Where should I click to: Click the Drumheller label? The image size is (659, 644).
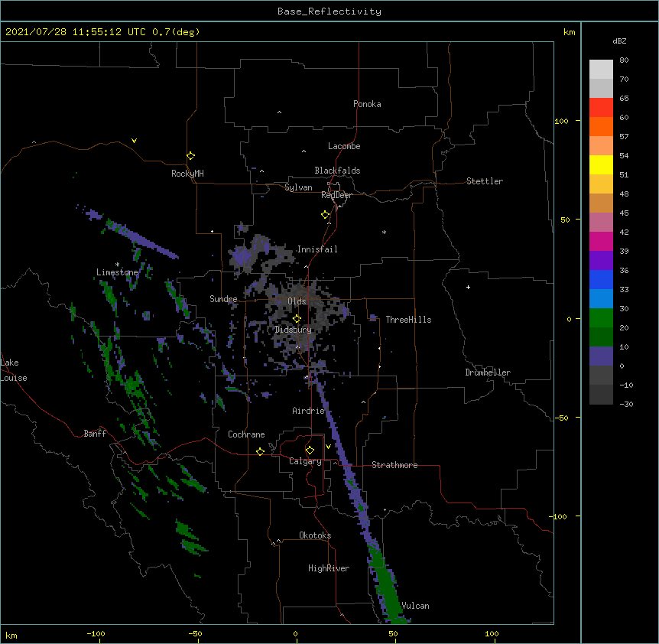tap(488, 372)
